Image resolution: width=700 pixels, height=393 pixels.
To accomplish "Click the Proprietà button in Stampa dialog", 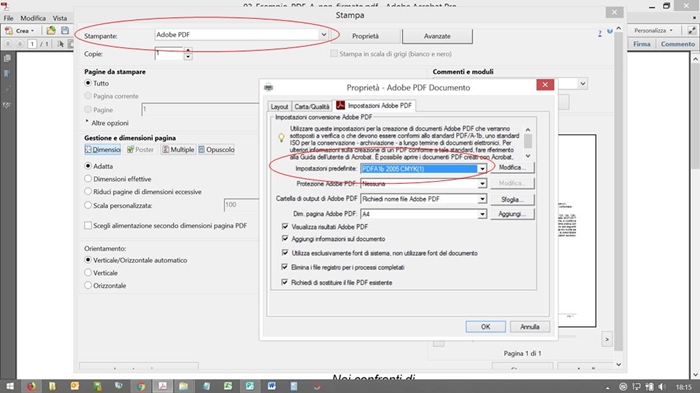I will pos(366,36).
